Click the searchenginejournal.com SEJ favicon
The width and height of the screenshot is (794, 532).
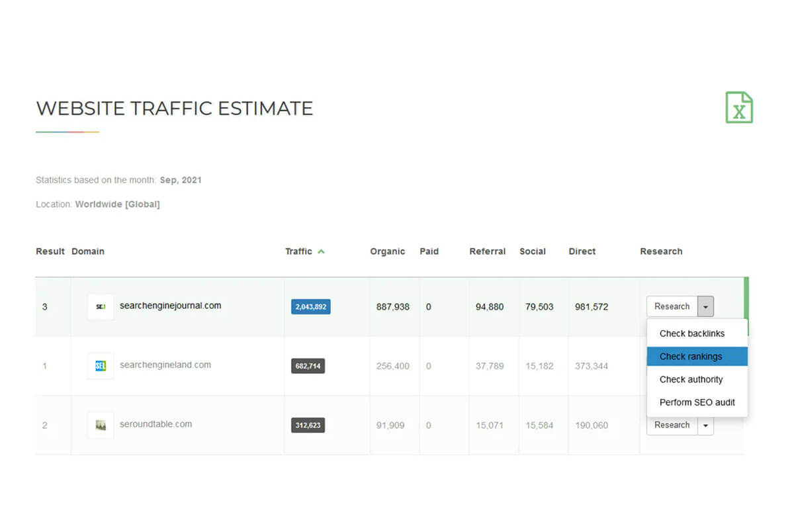(x=100, y=306)
